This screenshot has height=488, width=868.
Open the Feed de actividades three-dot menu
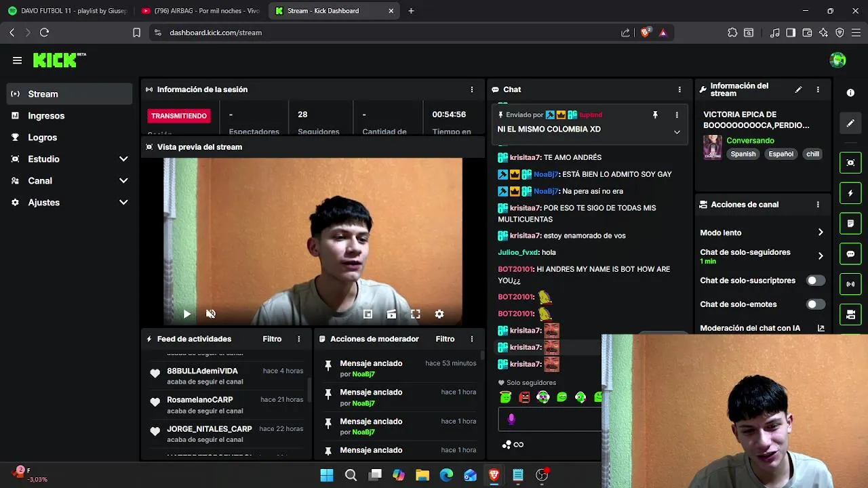click(299, 339)
